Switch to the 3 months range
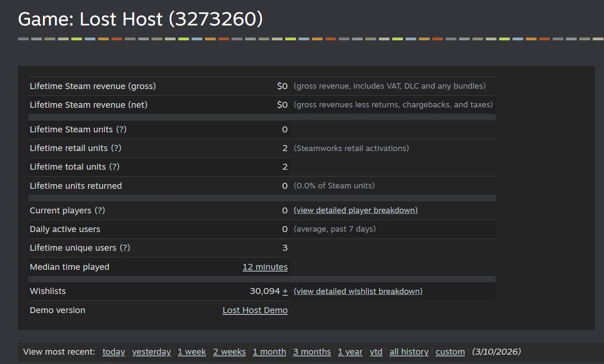Screen dimensions: 604x364 coord(312,352)
